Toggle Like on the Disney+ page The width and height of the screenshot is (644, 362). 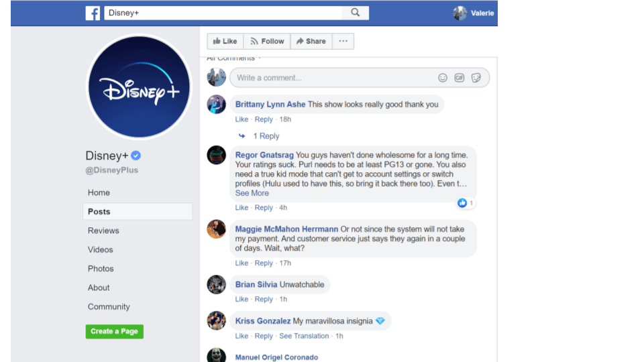pyautogui.click(x=225, y=41)
